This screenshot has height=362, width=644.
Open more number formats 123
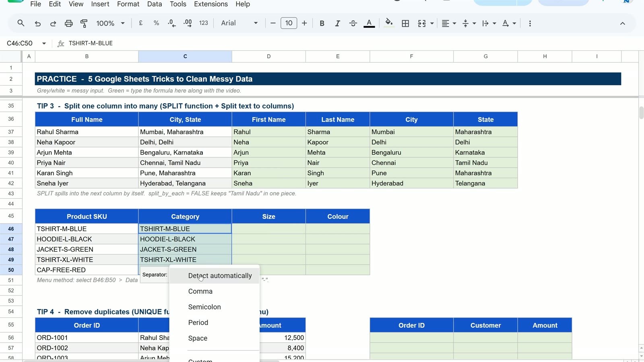(x=204, y=23)
